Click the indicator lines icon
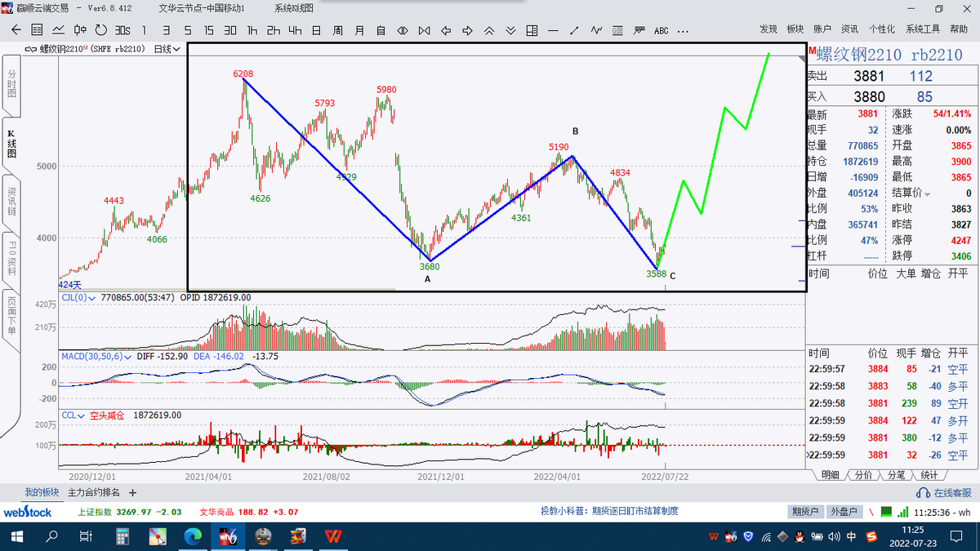 639,30
